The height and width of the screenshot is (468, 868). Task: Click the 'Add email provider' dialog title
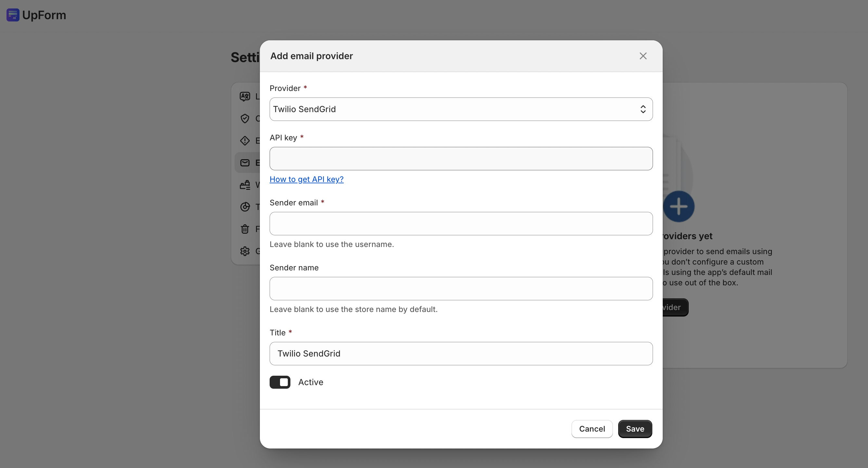(x=311, y=56)
